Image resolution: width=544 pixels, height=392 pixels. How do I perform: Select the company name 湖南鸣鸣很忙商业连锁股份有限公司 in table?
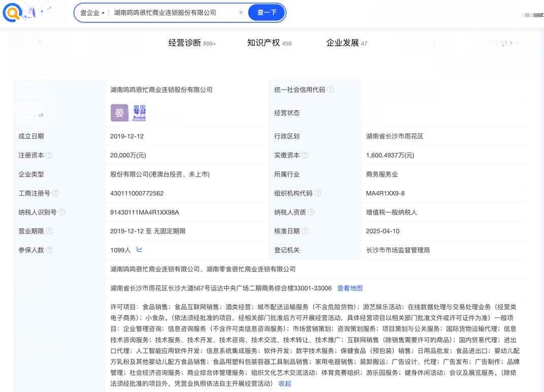162,89
